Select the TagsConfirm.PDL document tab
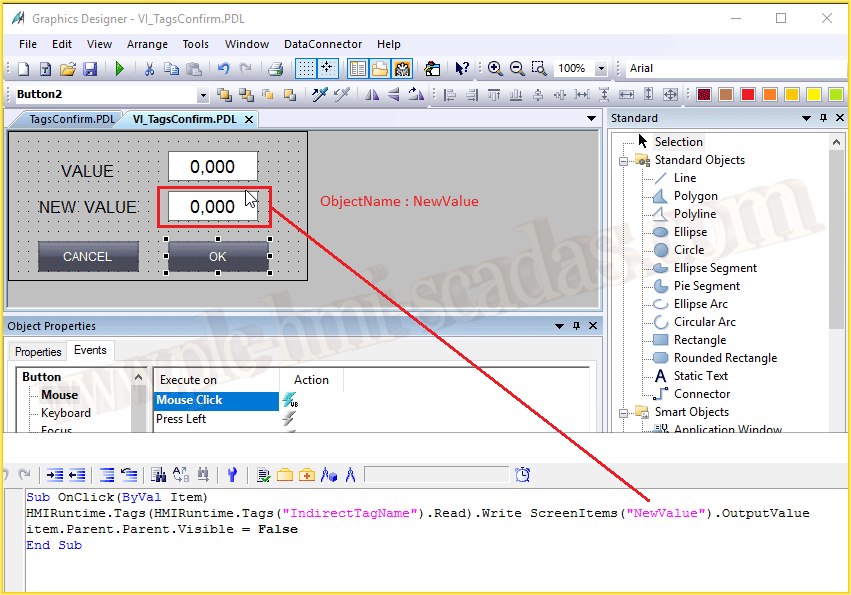 [x=71, y=119]
